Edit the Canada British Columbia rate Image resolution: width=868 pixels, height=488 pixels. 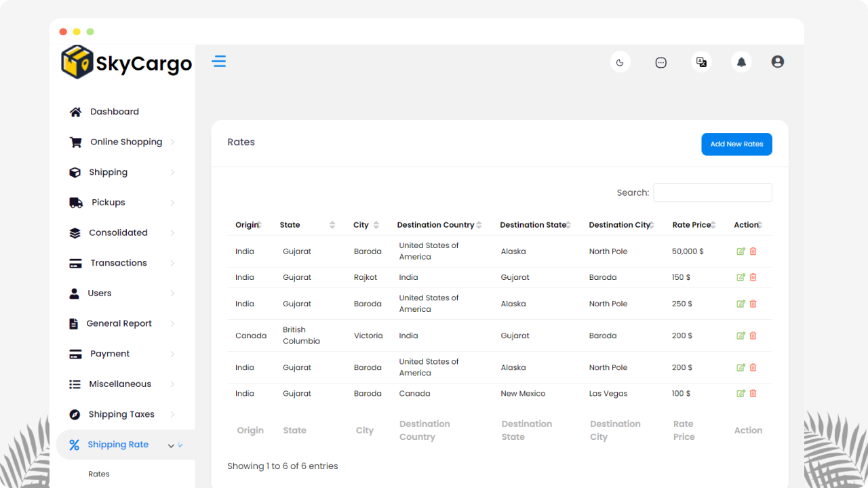[741, 335]
